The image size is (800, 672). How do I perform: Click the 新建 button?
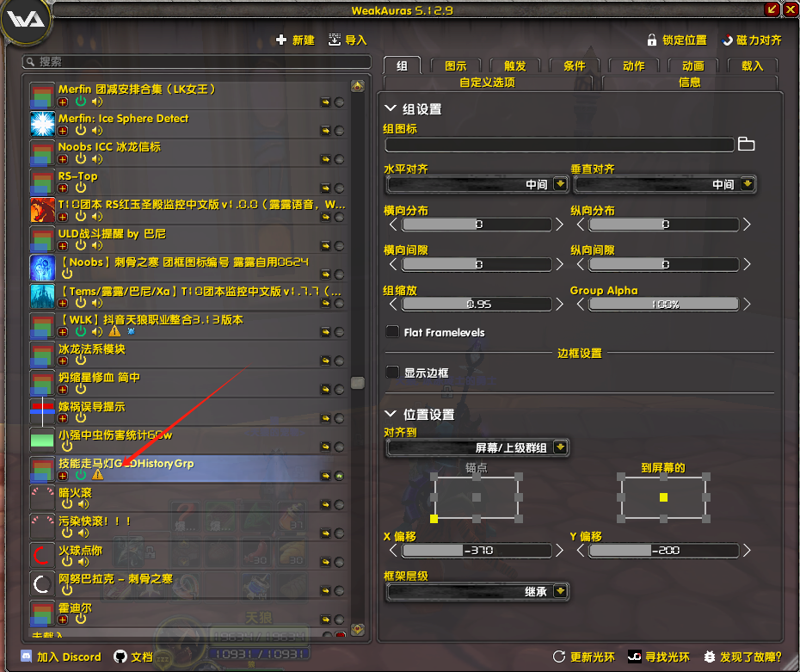[x=295, y=40]
